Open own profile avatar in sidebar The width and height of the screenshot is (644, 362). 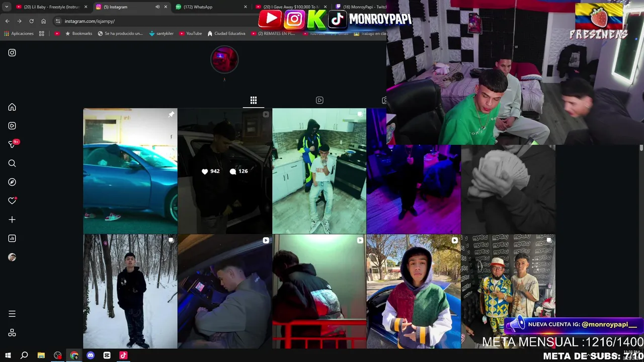12,257
